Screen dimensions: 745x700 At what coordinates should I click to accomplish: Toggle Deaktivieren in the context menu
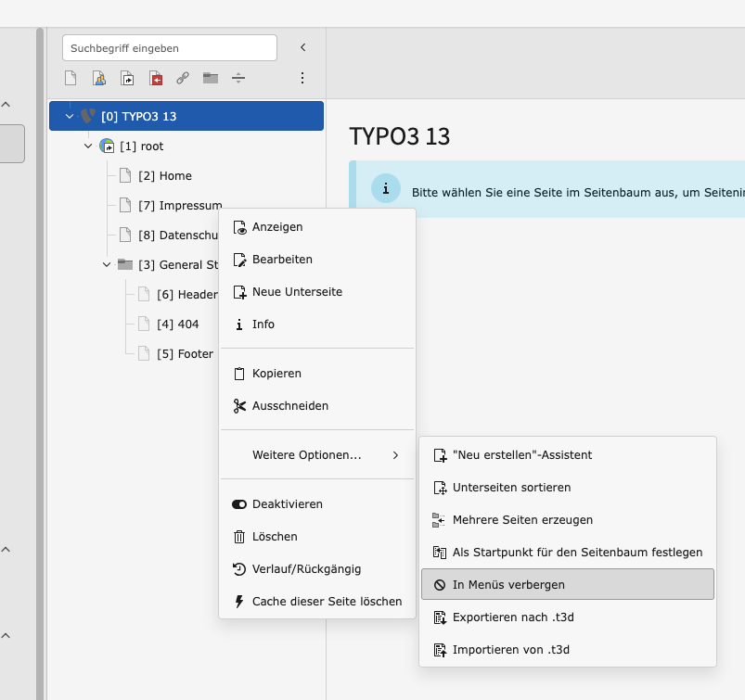tap(288, 504)
